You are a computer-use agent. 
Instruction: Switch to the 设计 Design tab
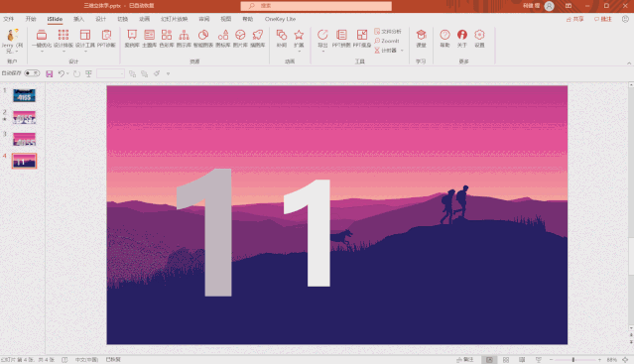(x=100, y=19)
